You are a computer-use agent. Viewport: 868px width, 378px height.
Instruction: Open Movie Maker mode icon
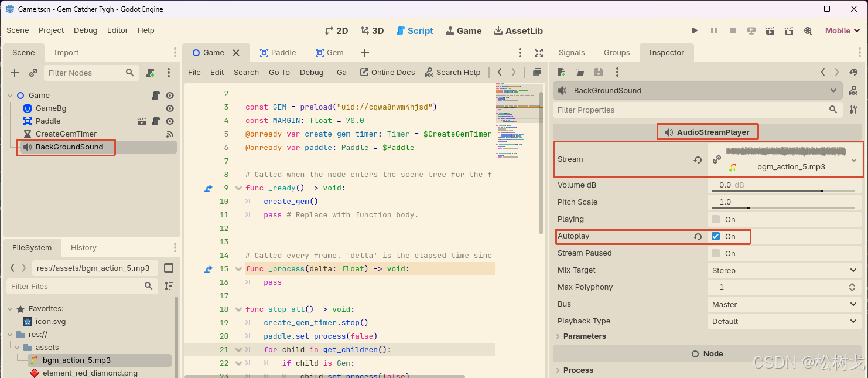pyautogui.click(x=808, y=30)
